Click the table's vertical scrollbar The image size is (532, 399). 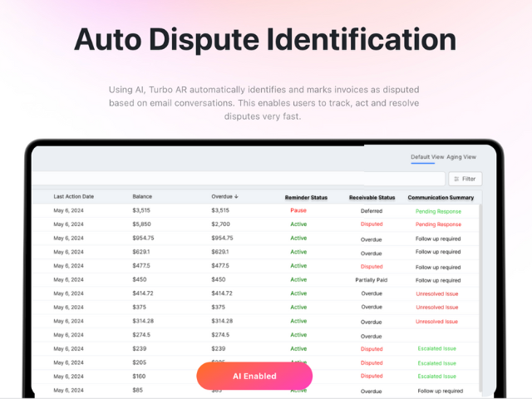click(x=480, y=298)
